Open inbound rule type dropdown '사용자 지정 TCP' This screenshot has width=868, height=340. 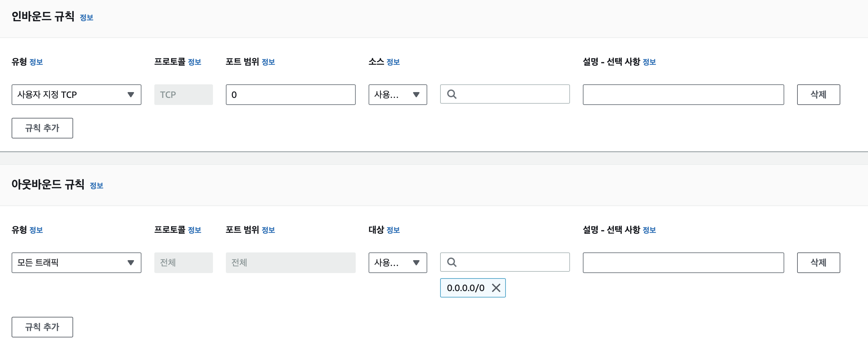pos(76,95)
